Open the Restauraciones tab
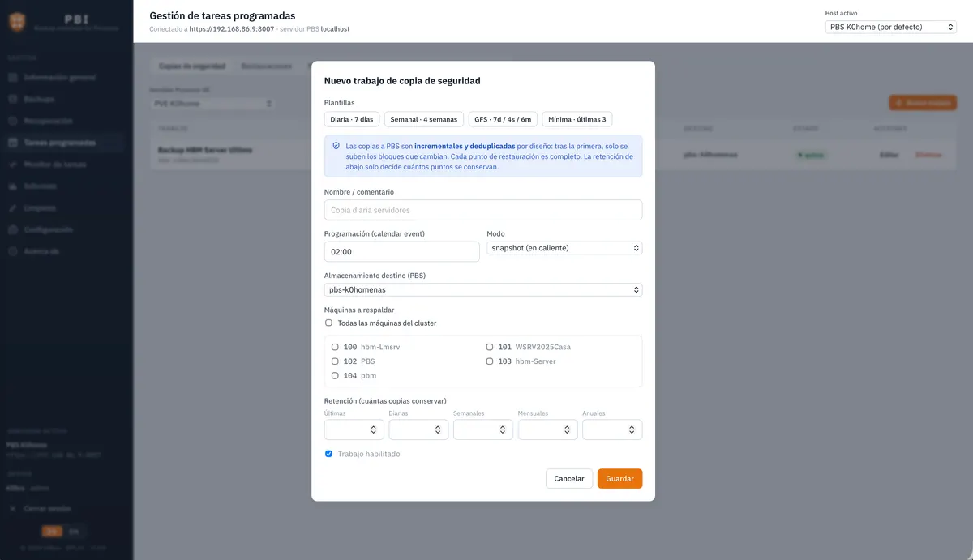The height and width of the screenshot is (560, 973). coord(267,66)
